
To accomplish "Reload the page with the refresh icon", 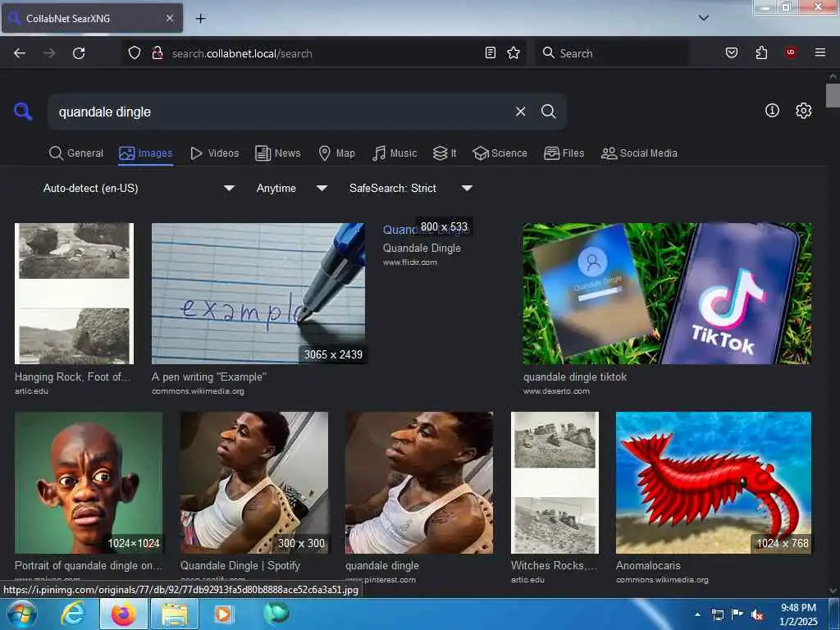I will click(79, 53).
